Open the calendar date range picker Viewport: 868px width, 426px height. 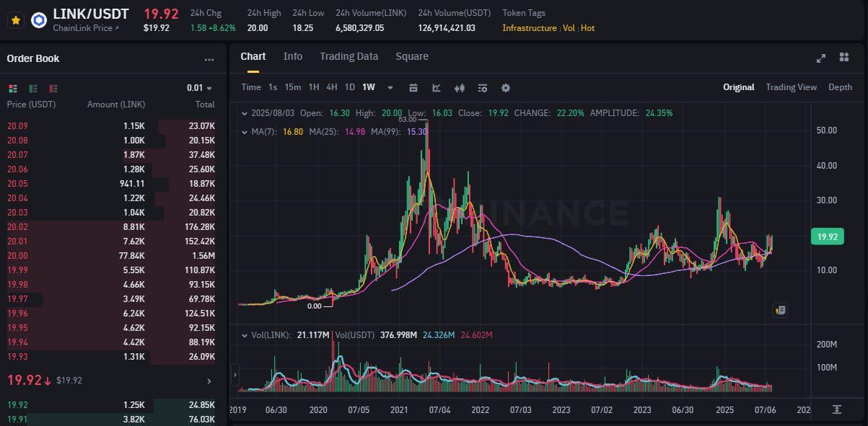pos(413,88)
